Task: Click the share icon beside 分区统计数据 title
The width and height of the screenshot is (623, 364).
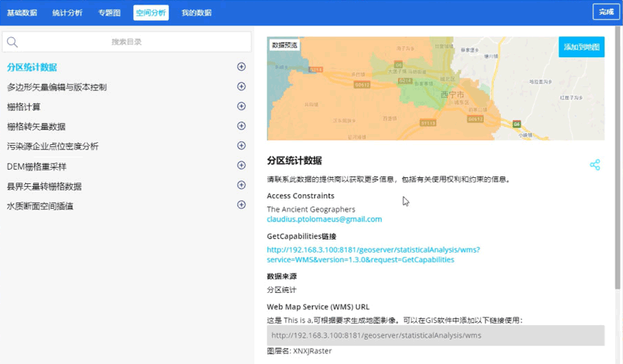Action: (594, 165)
